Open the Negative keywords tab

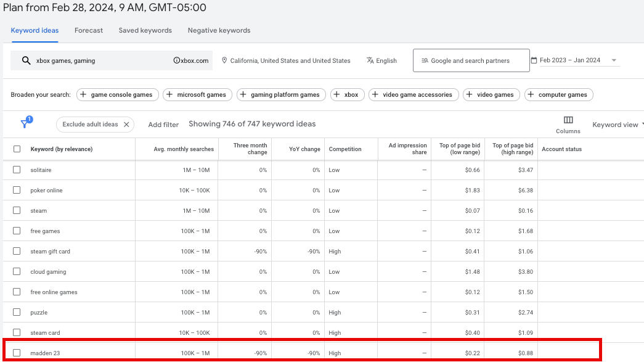coord(219,30)
